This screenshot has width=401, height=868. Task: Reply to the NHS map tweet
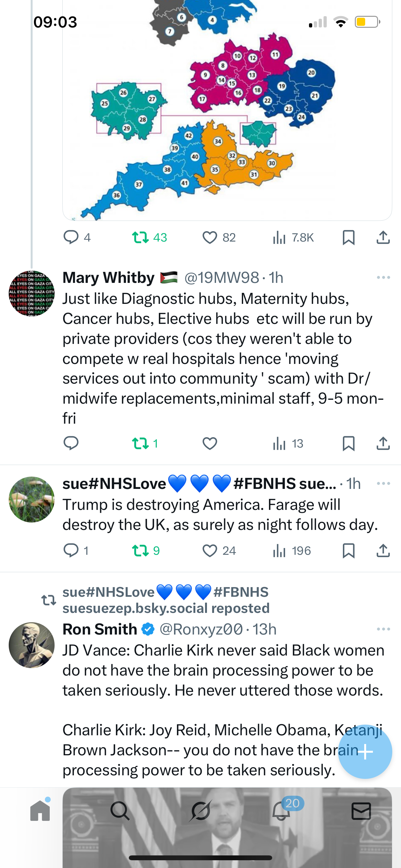(71, 238)
